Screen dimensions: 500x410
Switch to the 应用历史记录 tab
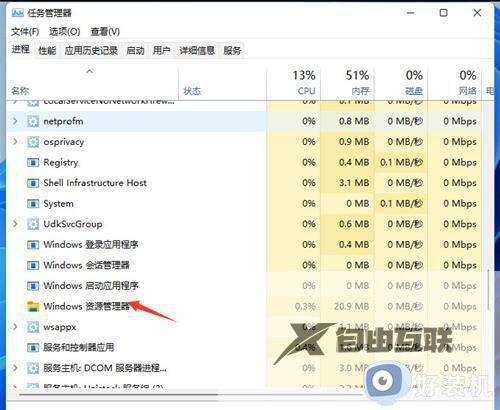coord(91,51)
